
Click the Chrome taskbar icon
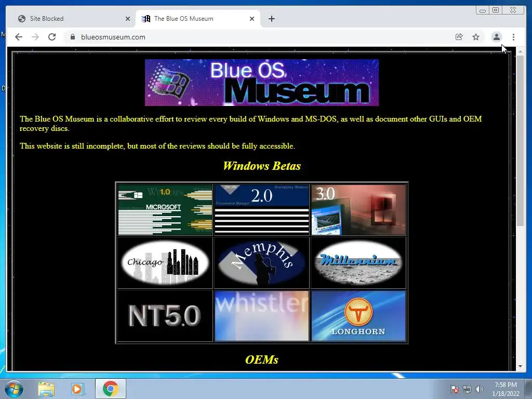click(x=110, y=389)
